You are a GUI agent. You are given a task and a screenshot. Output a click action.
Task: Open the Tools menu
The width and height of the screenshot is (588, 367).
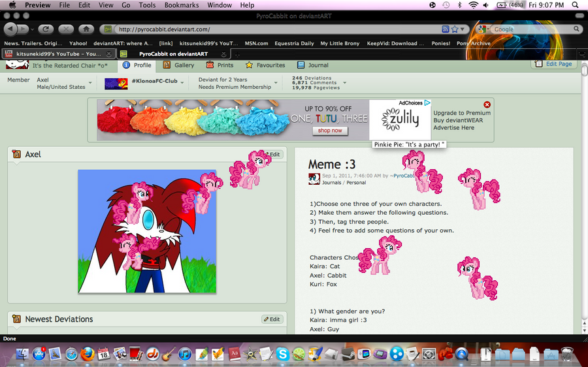(147, 5)
